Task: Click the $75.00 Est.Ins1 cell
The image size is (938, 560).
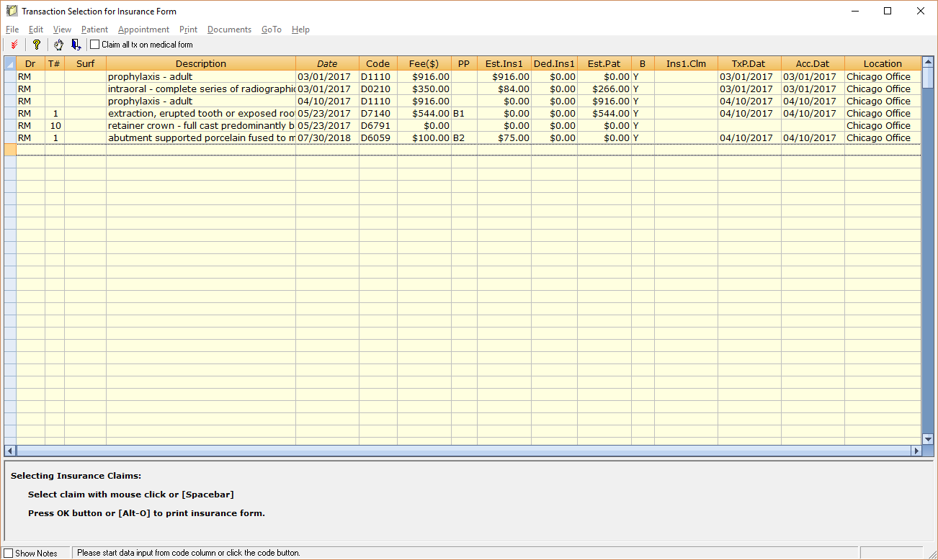Action: (x=504, y=137)
